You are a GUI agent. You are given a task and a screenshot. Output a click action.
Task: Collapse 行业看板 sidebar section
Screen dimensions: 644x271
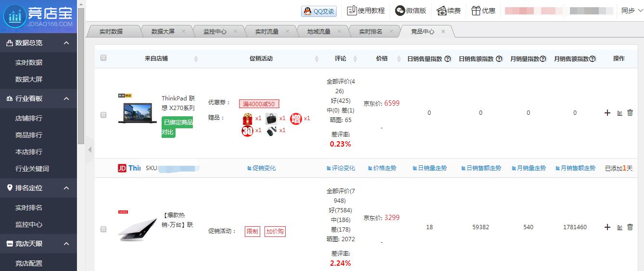[66, 99]
